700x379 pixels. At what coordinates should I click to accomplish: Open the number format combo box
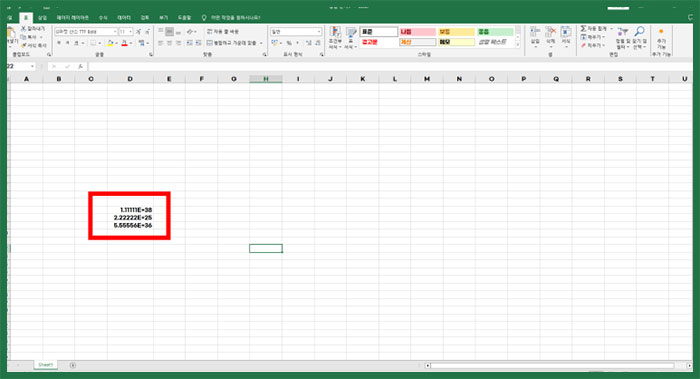click(x=296, y=32)
